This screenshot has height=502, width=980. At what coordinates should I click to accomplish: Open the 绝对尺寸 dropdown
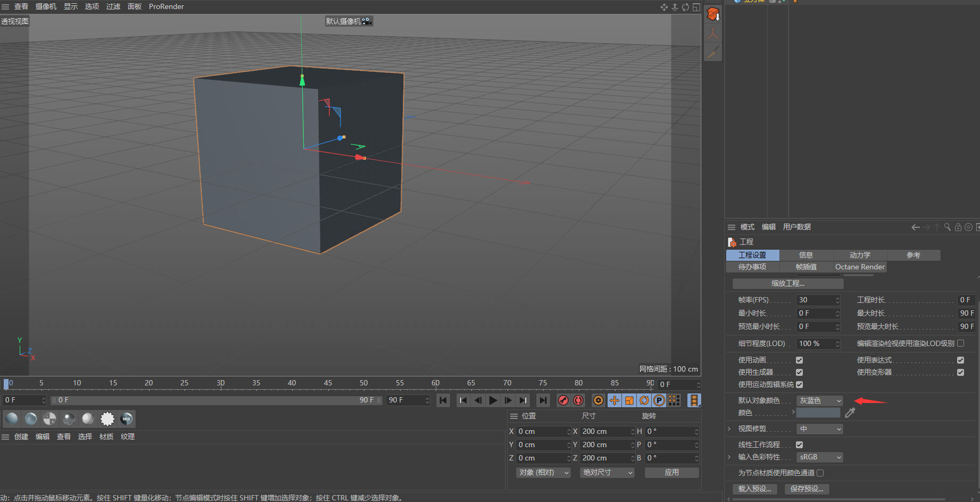pyautogui.click(x=607, y=473)
